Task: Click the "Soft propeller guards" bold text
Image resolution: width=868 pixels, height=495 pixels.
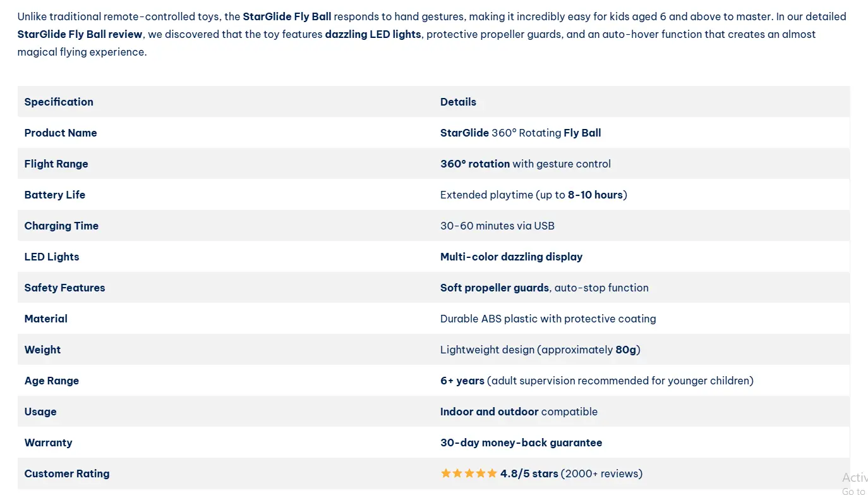Action: point(495,288)
